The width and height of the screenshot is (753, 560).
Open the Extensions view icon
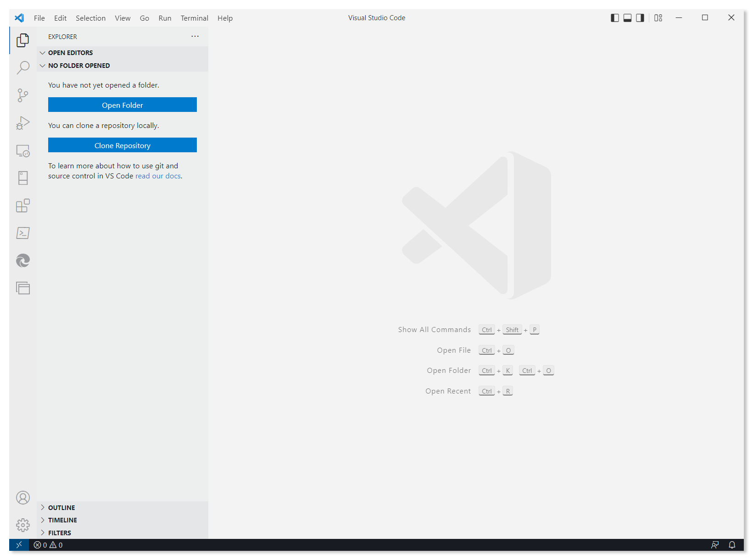(x=23, y=205)
